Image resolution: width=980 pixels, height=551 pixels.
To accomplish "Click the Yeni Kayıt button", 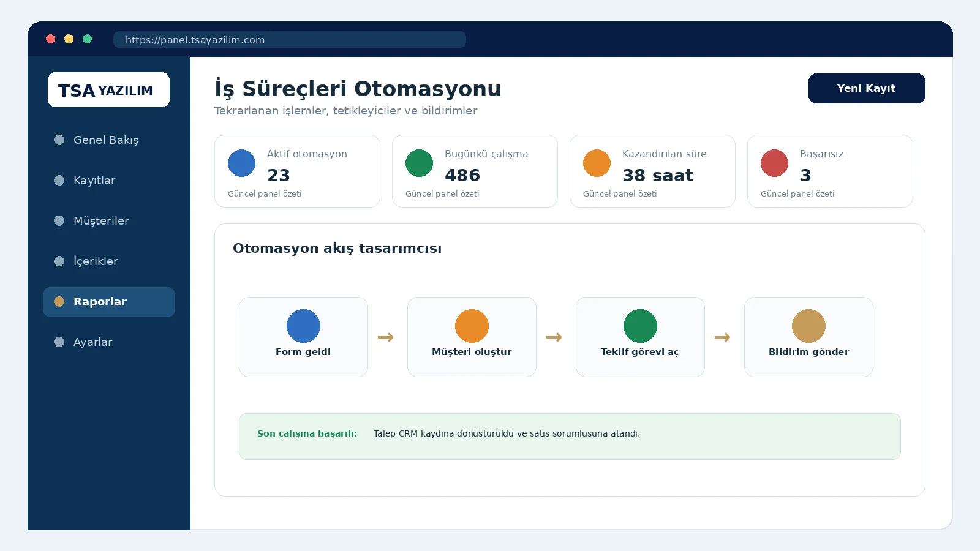I will (867, 88).
